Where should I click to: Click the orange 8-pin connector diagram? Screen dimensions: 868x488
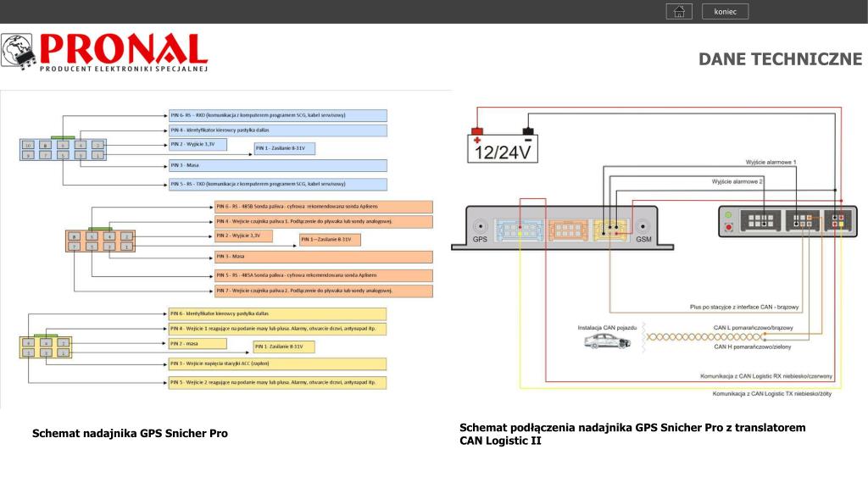100,241
